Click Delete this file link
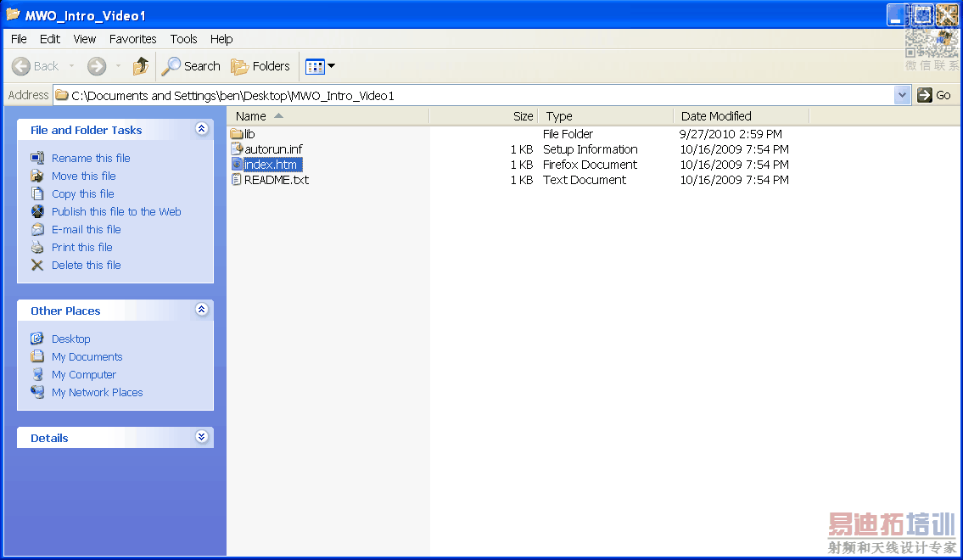This screenshot has height=560, width=963. (86, 265)
